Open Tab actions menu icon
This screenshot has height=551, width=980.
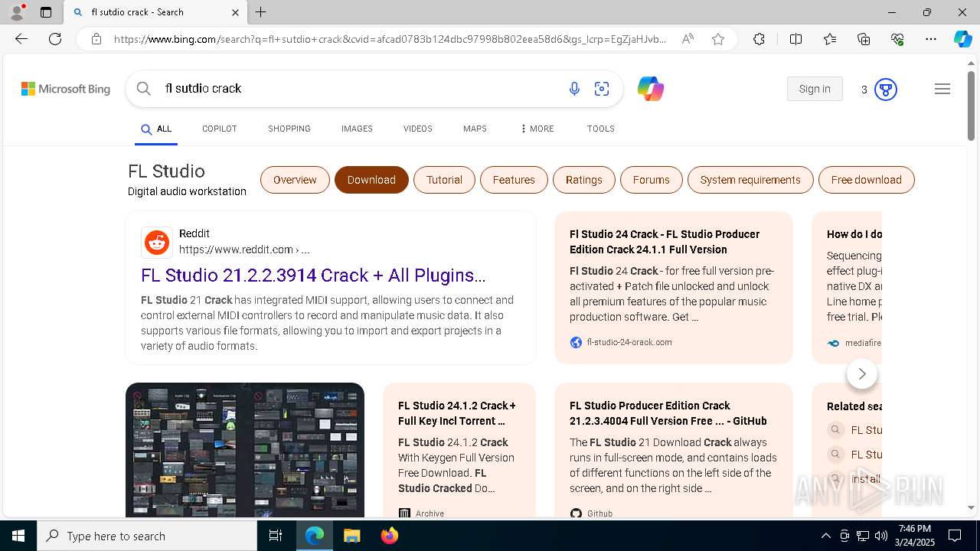46,12
